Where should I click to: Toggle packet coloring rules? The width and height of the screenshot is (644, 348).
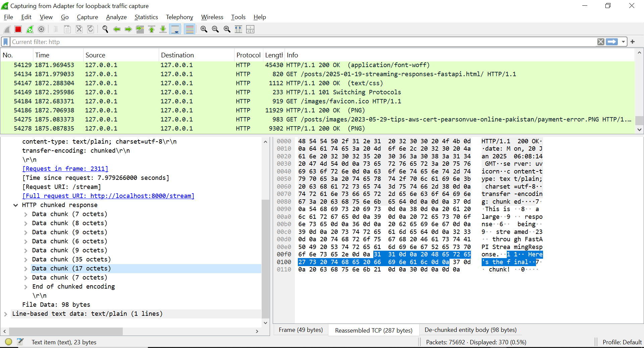tap(190, 30)
